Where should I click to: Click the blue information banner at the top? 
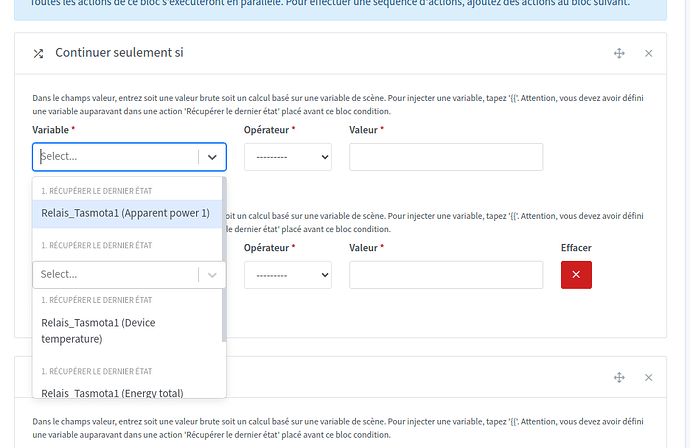click(x=344, y=8)
